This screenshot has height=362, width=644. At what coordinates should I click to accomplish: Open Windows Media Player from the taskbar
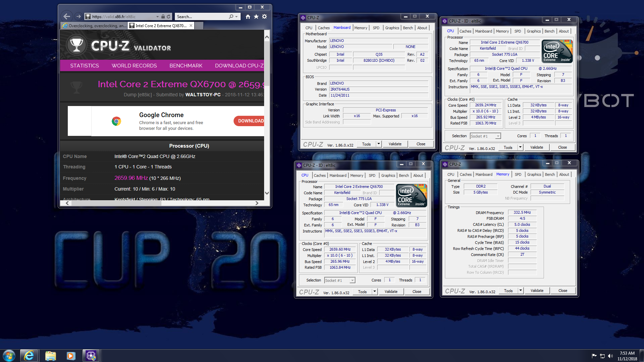(71, 356)
